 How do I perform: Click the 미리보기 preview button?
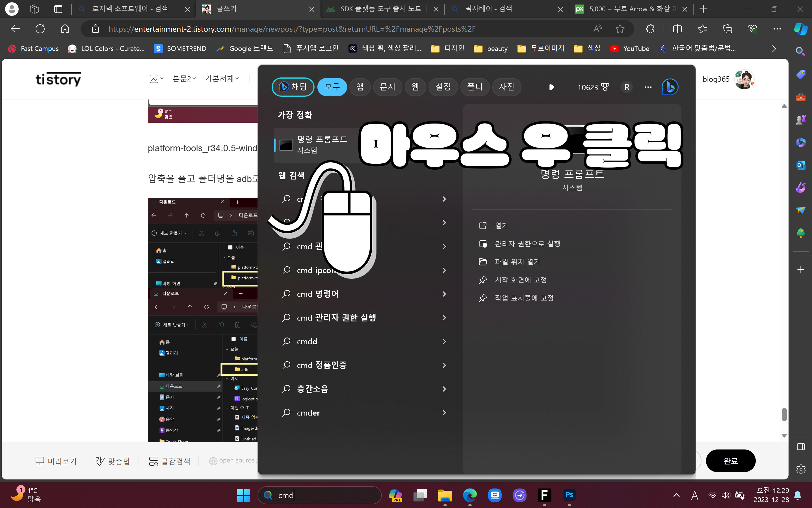[x=56, y=461]
